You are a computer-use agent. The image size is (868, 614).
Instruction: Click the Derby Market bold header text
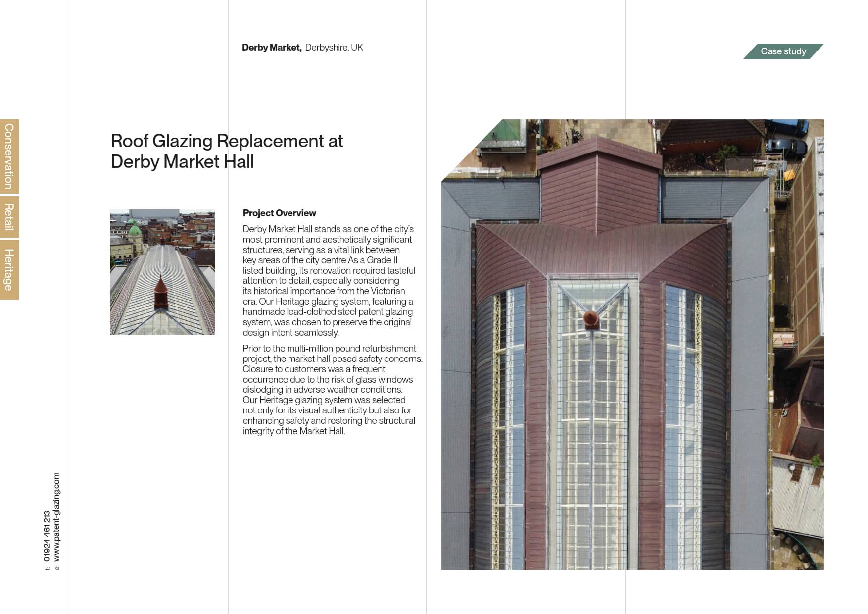click(271, 48)
